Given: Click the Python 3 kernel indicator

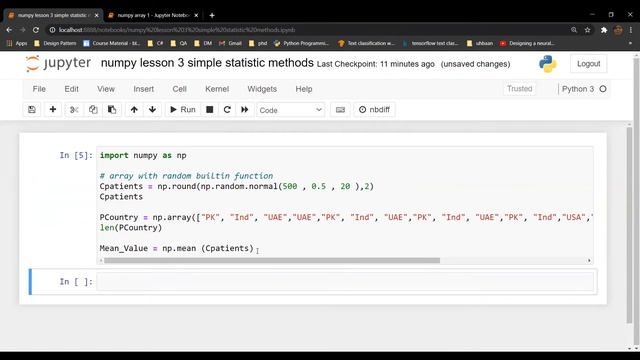Looking at the screenshot, I should 578,89.
